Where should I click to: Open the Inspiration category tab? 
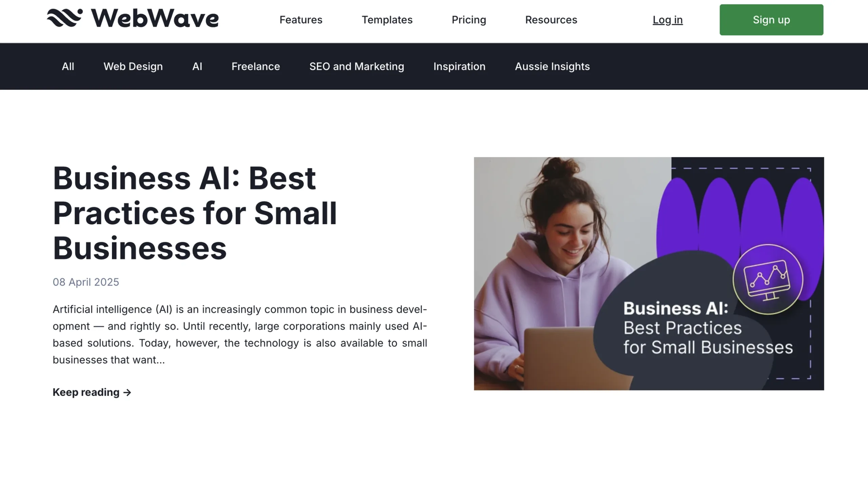[x=459, y=66]
